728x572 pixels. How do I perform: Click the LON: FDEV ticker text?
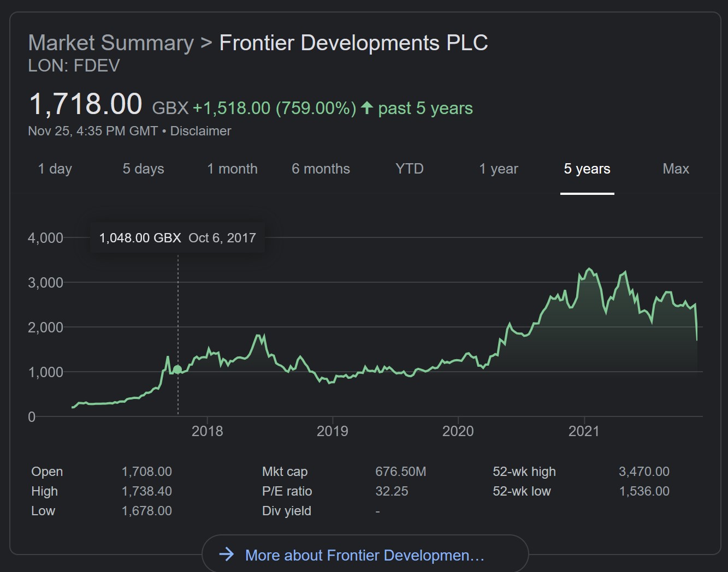(x=74, y=65)
